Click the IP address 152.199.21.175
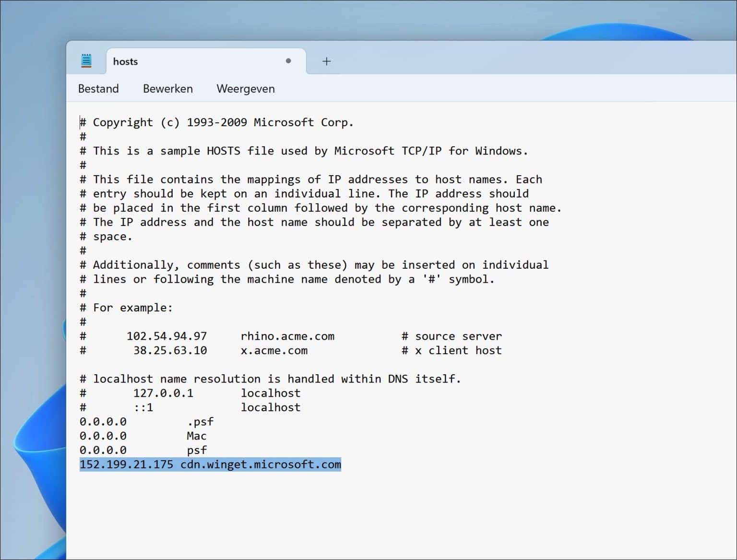737x560 pixels. [x=126, y=465]
